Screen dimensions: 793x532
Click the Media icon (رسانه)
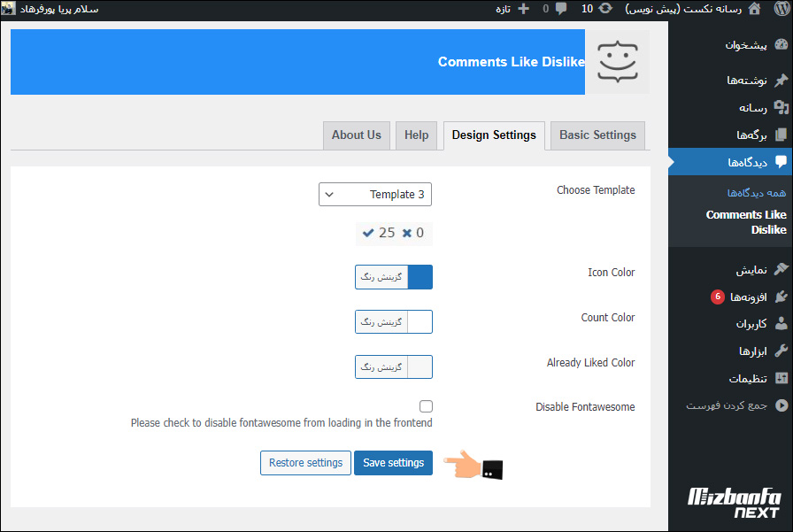781,107
